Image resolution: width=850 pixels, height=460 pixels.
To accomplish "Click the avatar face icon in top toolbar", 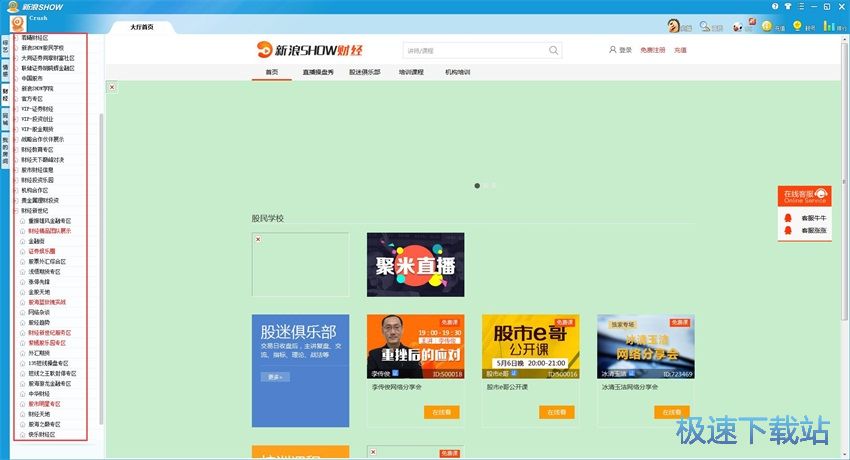I will (673, 25).
